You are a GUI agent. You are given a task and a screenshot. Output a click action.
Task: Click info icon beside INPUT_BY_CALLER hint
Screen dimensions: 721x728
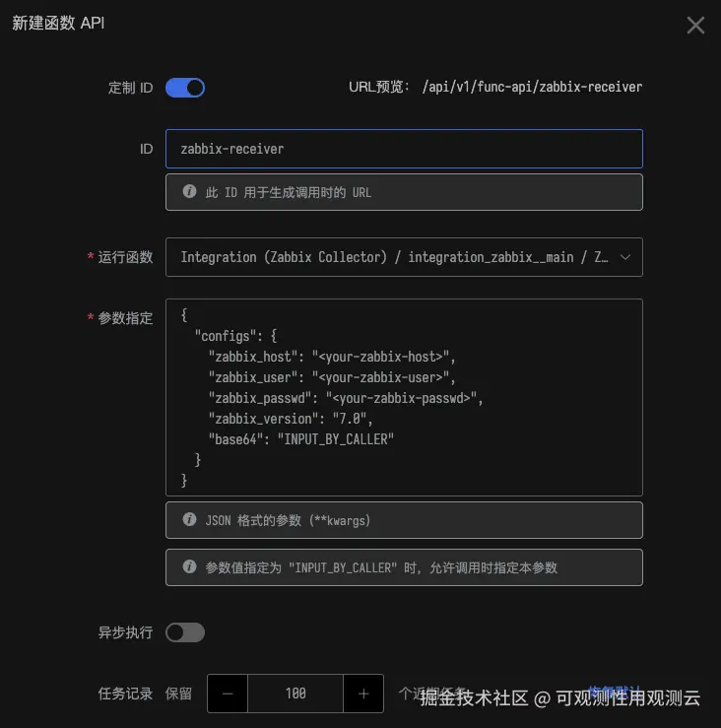(x=189, y=566)
